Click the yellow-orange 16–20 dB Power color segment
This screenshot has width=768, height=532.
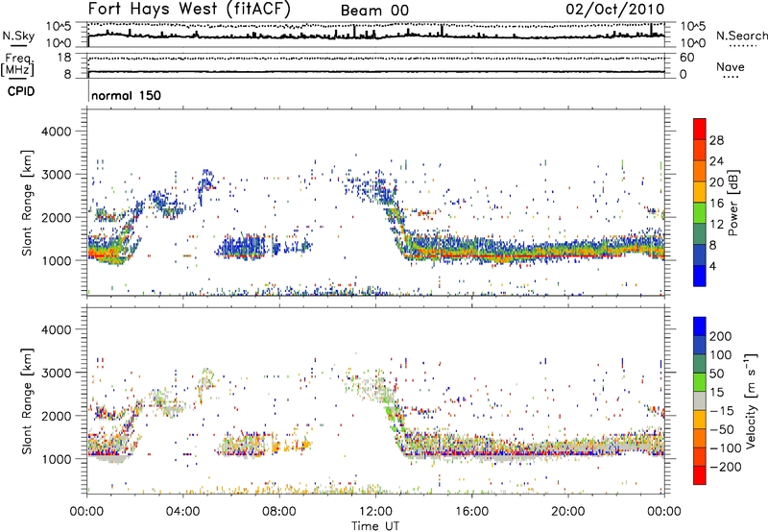pos(700,192)
